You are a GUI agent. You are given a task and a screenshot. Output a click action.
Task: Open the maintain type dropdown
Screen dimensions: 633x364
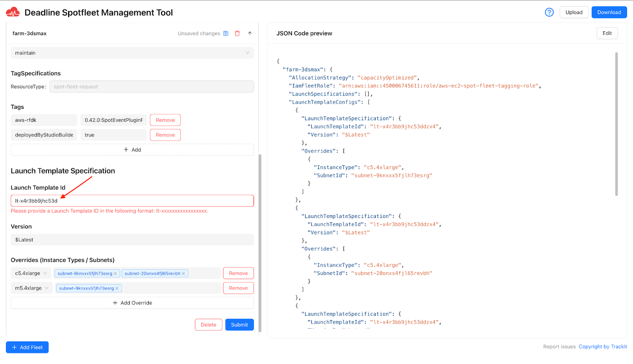click(132, 53)
